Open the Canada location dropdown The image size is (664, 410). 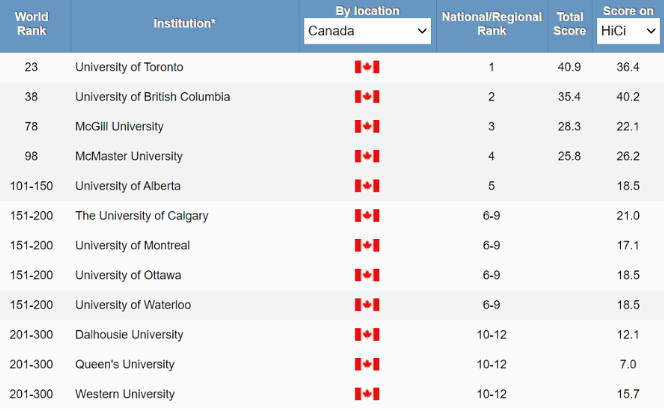click(367, 31)
